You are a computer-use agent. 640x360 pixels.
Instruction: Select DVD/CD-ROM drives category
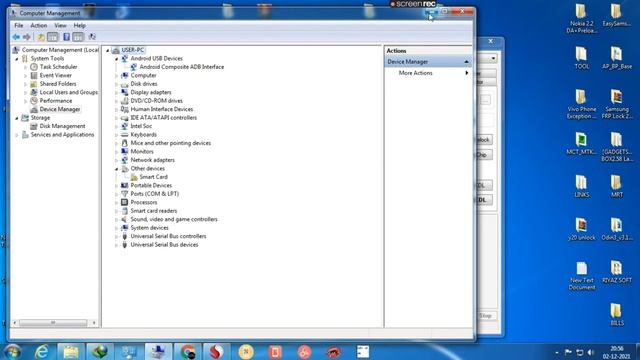click(x=157, y=101)
